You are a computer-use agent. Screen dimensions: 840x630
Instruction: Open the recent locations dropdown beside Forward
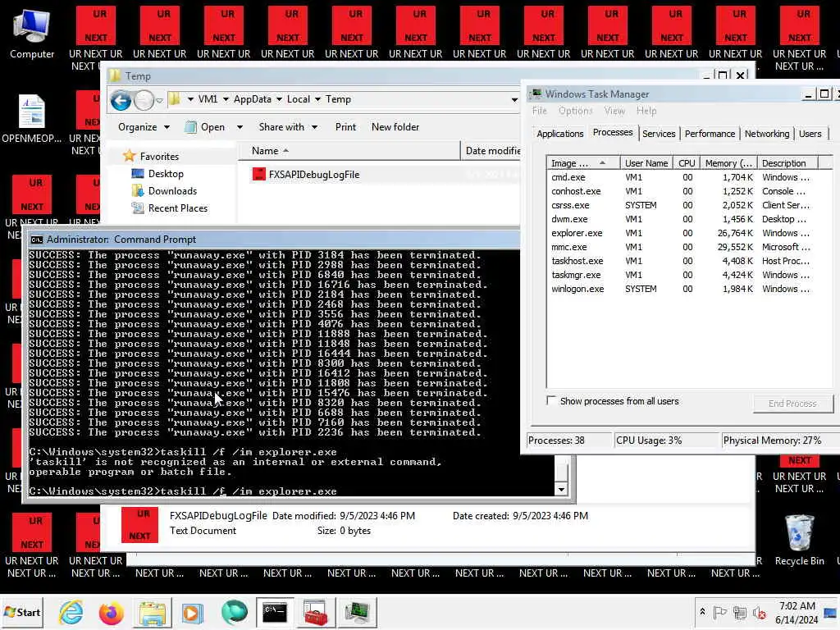tap(159, 100)
